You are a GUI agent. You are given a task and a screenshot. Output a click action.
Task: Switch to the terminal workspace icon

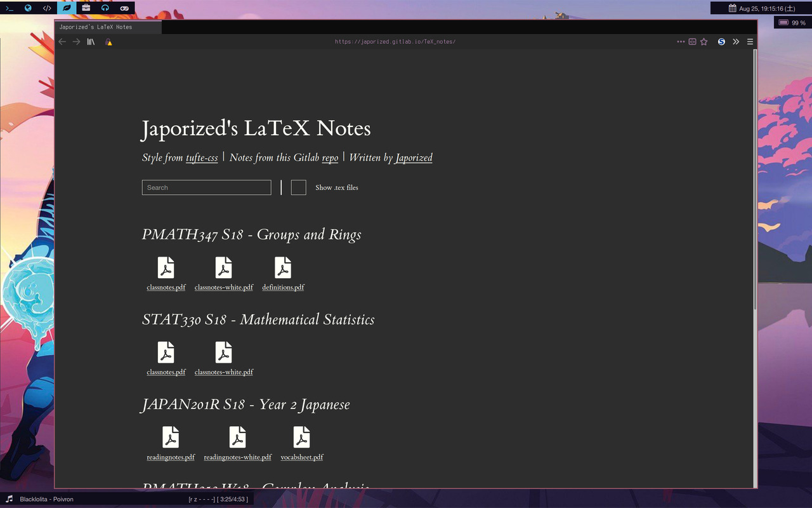[9, 8]
